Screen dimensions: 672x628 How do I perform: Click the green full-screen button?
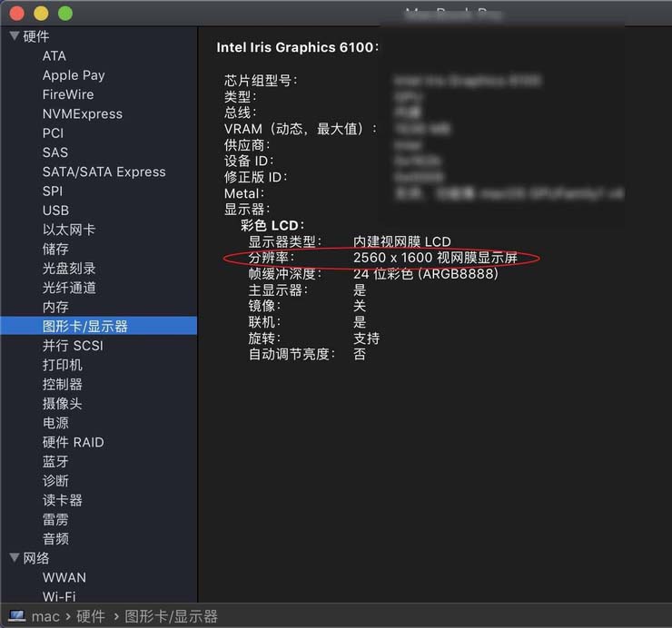(x=65, y=14)
